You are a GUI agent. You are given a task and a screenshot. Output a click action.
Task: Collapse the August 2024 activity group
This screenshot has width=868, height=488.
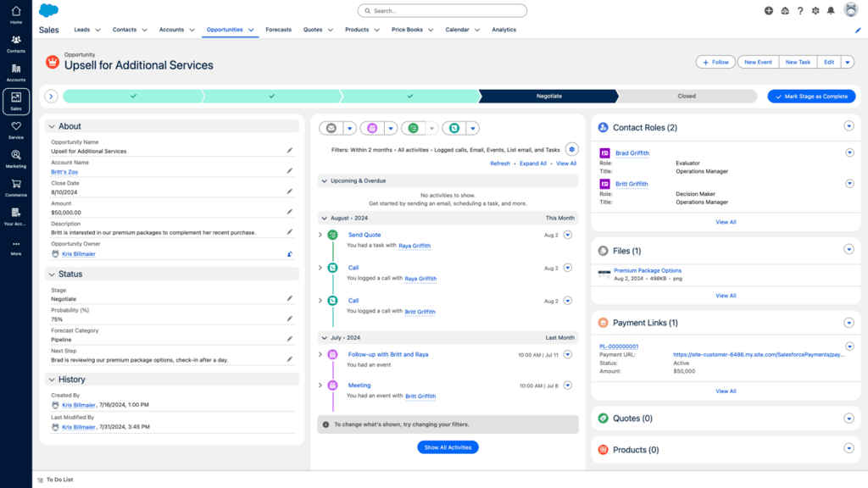click(x=325, y=219)
